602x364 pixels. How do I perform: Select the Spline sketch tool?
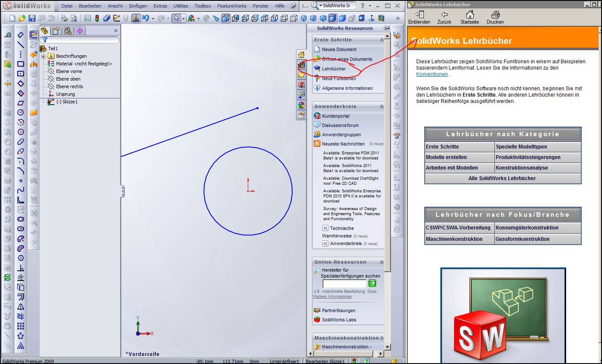coord(21,190)
